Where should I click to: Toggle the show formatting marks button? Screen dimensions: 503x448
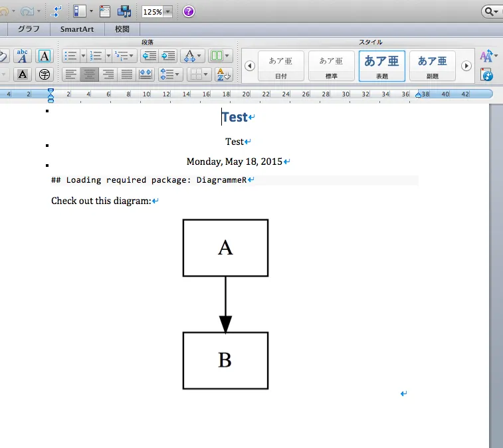click(x=56, y=11)
